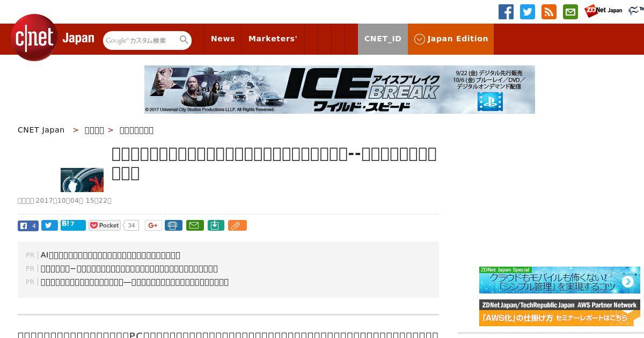644x338 pixels.
Task: Open the Twitter icon in top bar
Action: tap(528, 12)
